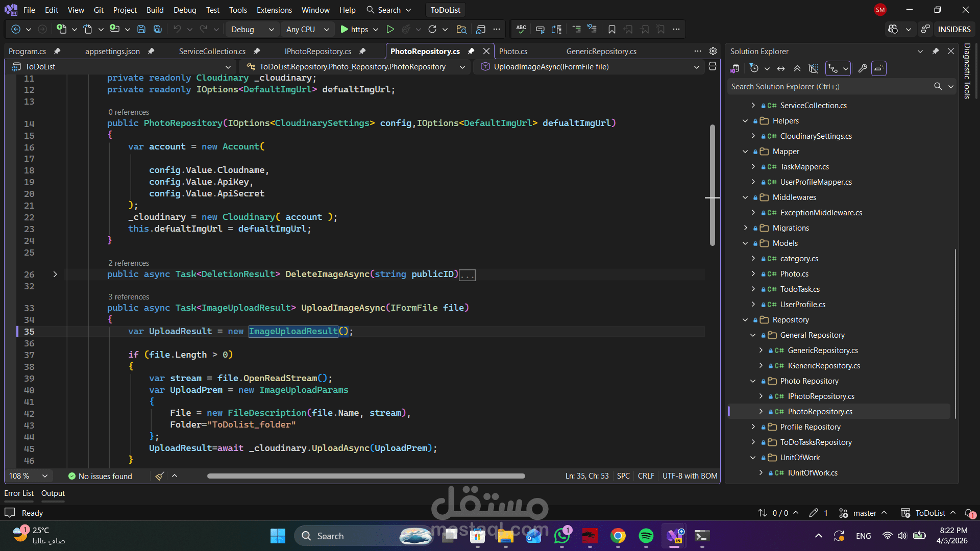
Task: Click the INSIDERS button
Action: pos(954,30)
